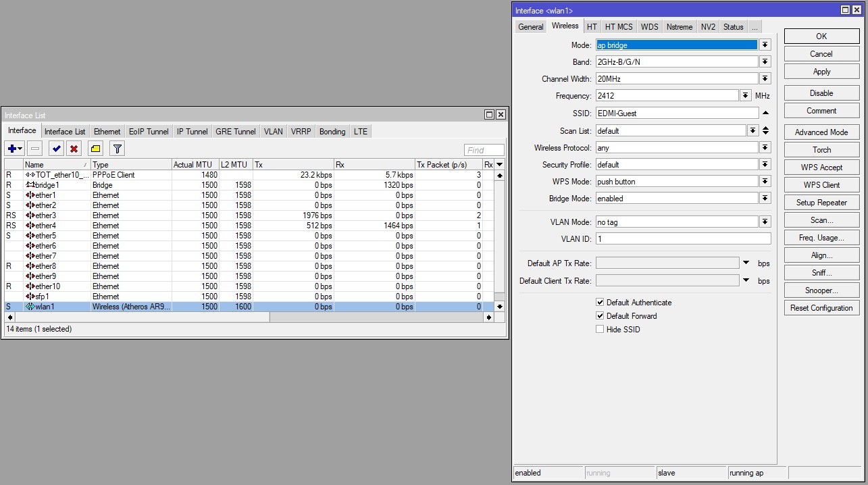
Task: Click the blue plus Add interface icon
Action: click(x=11, y=149)
